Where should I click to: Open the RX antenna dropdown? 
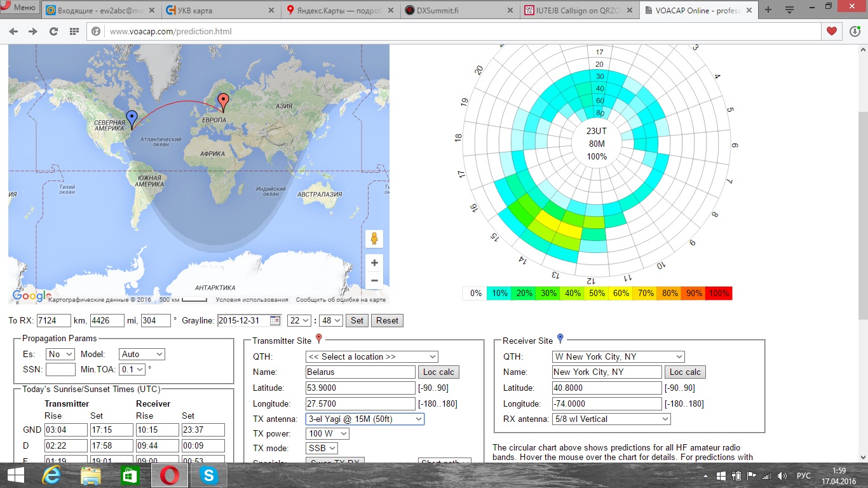[x=611, y=419]
